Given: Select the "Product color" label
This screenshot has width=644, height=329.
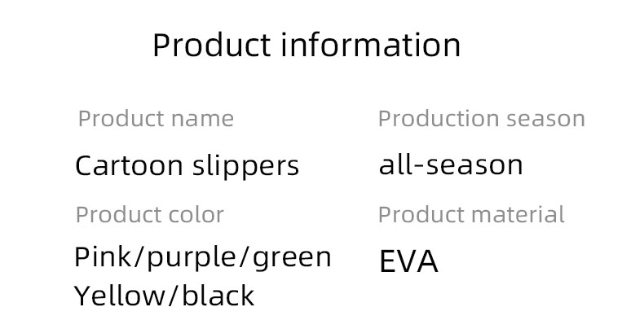Looking at the screenshot, I should [x=149, y=215].
